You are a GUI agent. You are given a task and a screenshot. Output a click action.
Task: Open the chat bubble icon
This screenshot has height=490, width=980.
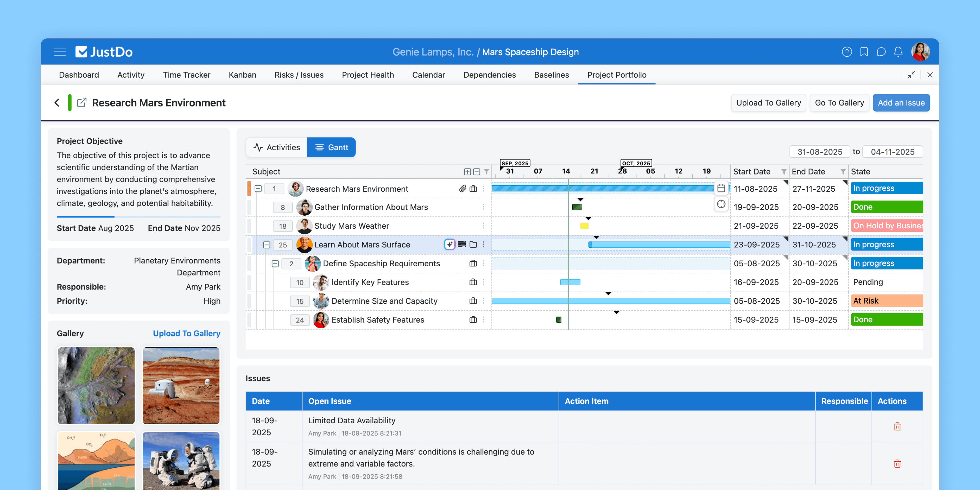(881, 52)
